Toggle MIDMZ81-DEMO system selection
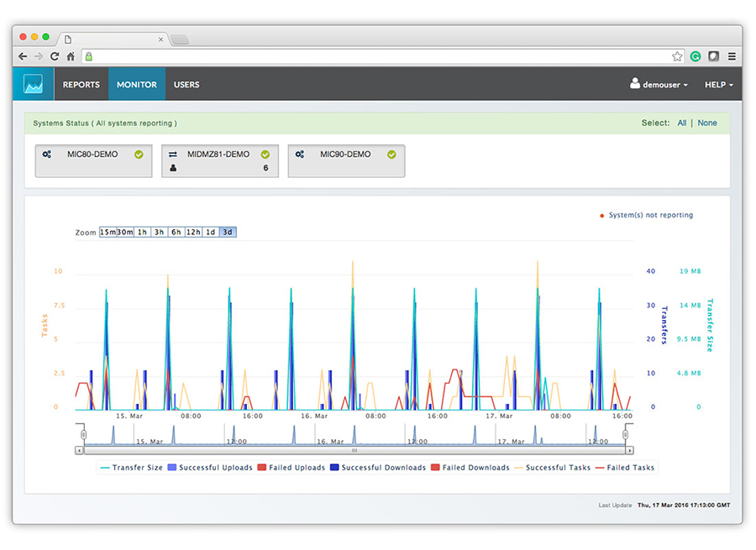The image size is (756, 550). [x=220, y=161]
